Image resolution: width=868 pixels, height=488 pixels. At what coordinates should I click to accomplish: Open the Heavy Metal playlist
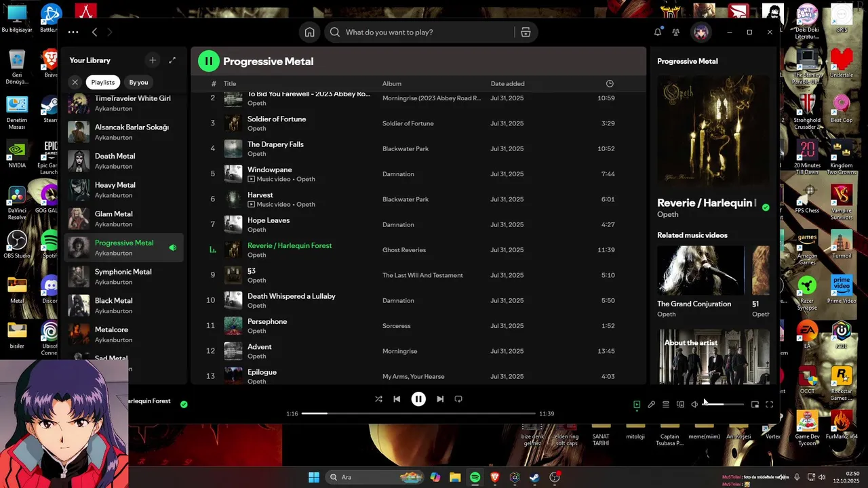[123, 190]
